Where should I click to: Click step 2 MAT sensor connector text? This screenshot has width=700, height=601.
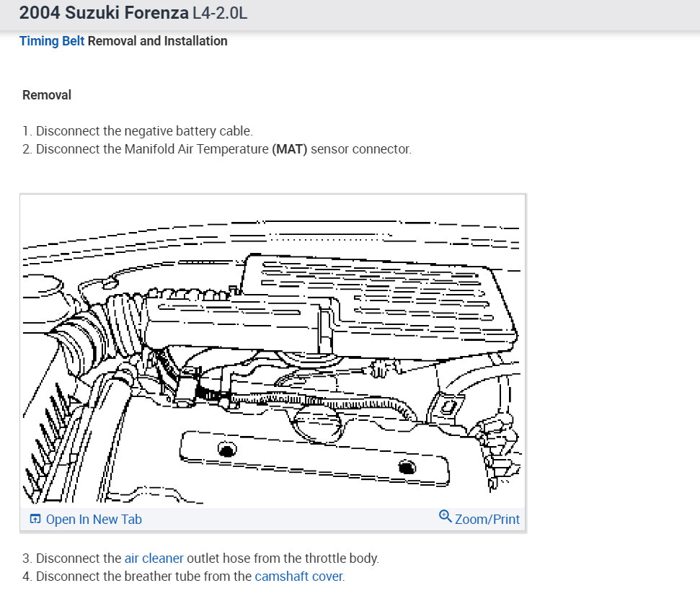(x=217, y=148)
